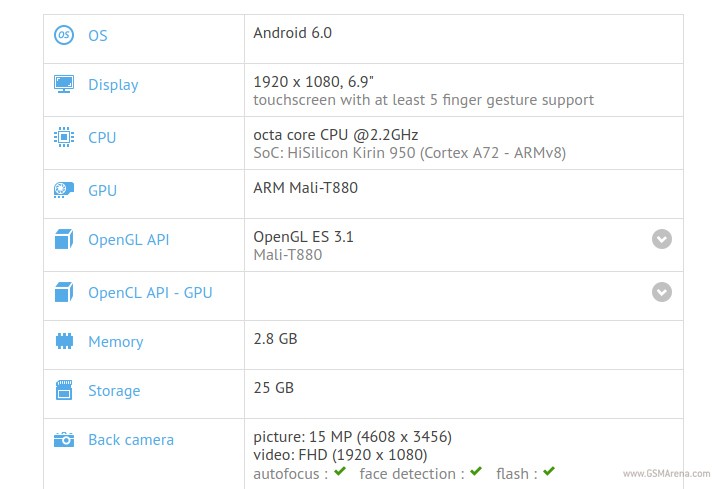
Task: Click the face detection green checkmark
Action: (476, 471)
